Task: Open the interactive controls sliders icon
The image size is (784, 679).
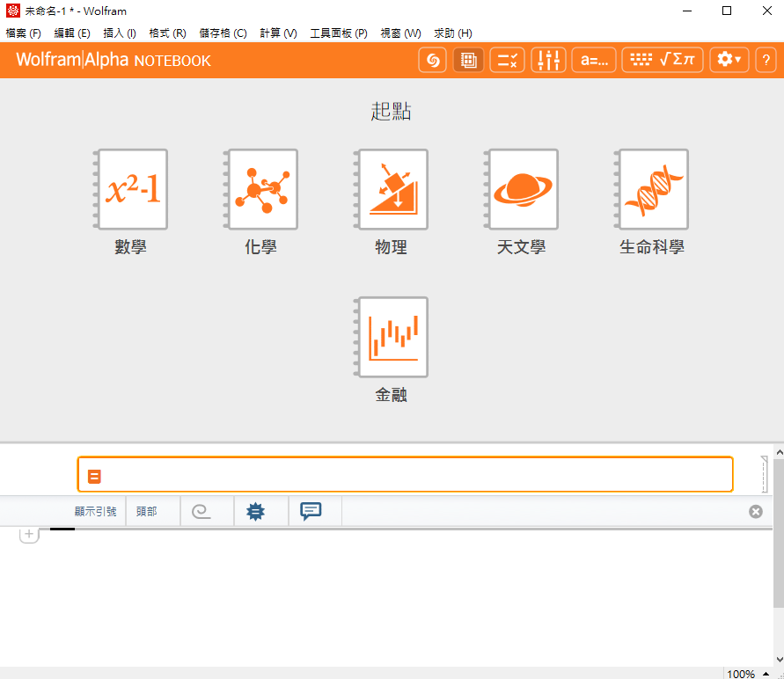Action: [x=548, y=60]
